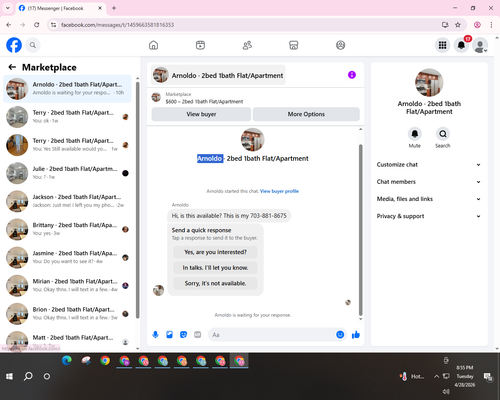Open the Friends tab icon
Viewport: 500px width, 400px height.
tap(247, 45)
